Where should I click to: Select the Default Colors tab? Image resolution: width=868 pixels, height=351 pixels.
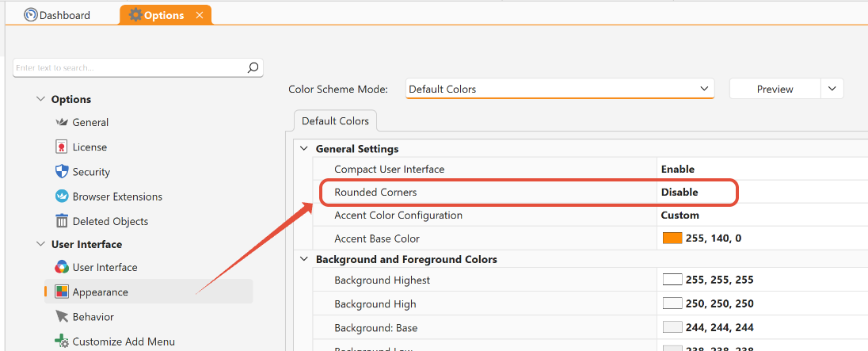(x=335, y=121)
